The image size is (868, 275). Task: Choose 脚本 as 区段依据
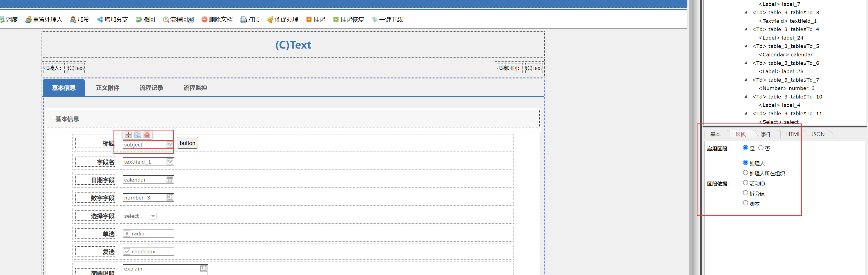[x=745, y=203]
